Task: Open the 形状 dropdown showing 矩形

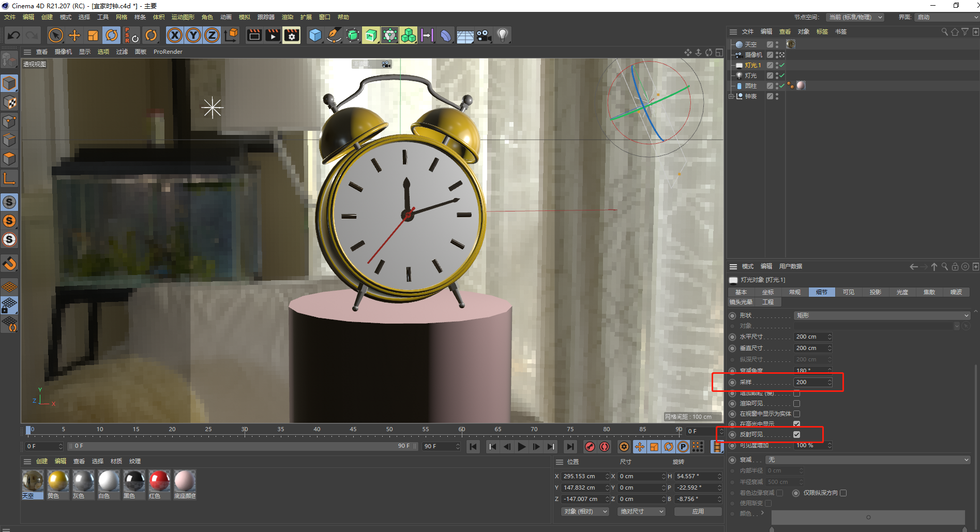Action: (882, 315)
